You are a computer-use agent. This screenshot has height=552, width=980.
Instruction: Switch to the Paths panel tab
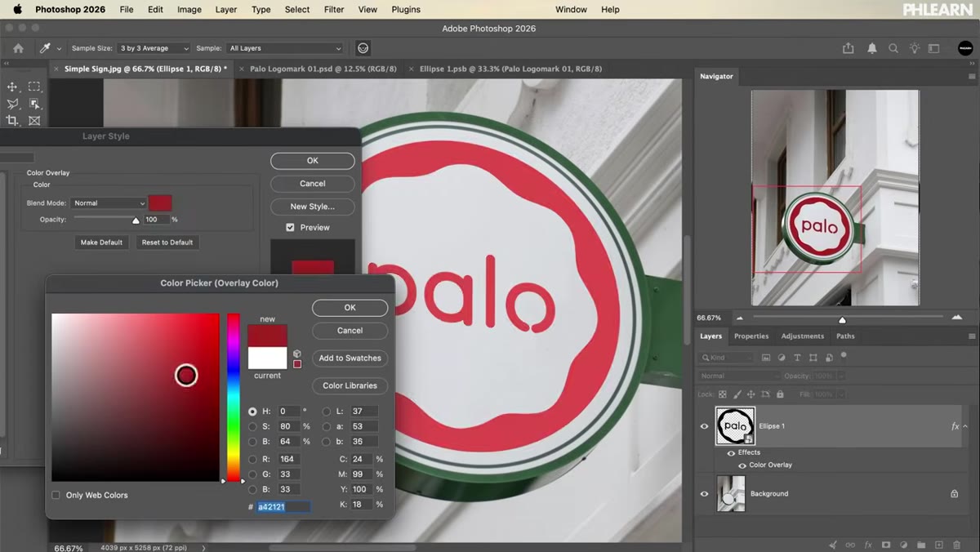(x=845, y=336)
